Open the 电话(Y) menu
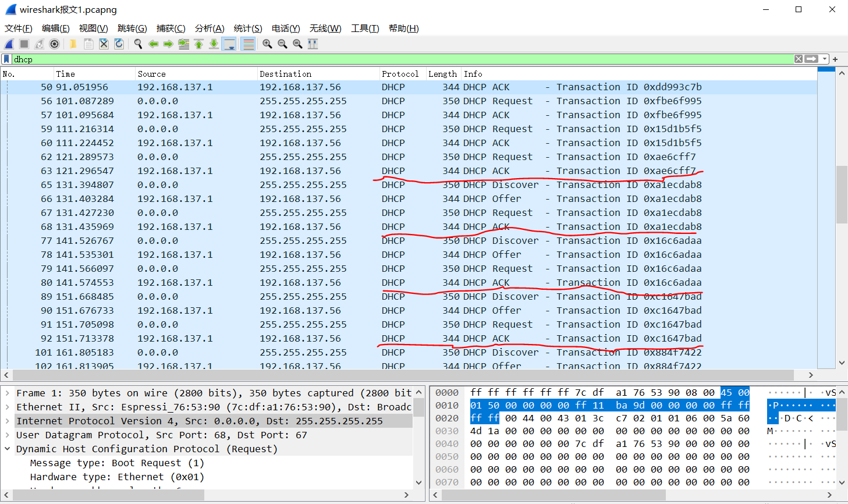 pos(286,28)
